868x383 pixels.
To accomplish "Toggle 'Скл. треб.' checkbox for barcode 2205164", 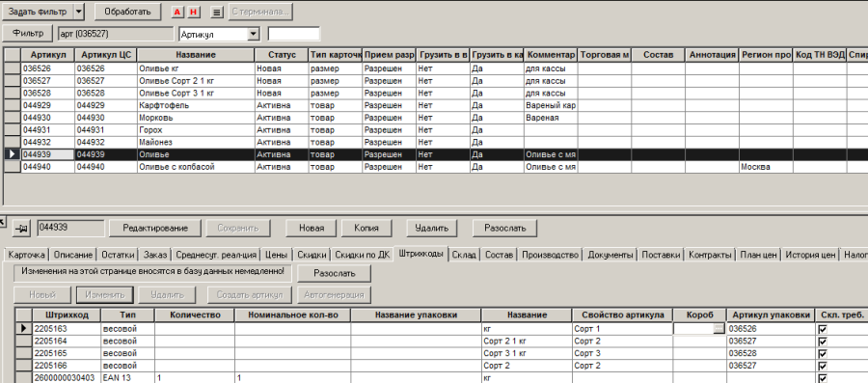I will (822, 342).
